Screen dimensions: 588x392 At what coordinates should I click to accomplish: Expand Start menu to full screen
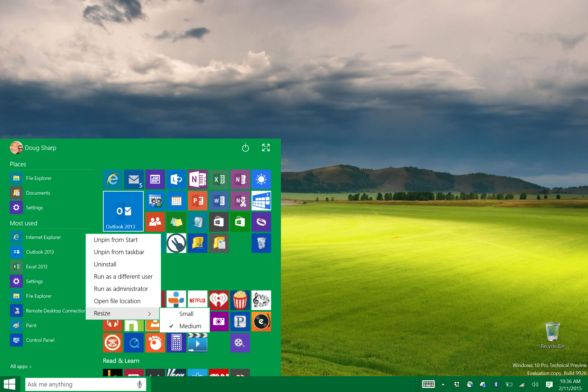point(266,148)
